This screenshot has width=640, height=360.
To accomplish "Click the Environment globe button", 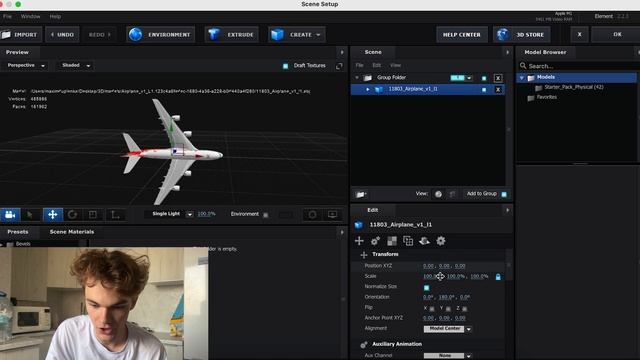I will click(160, 35).
